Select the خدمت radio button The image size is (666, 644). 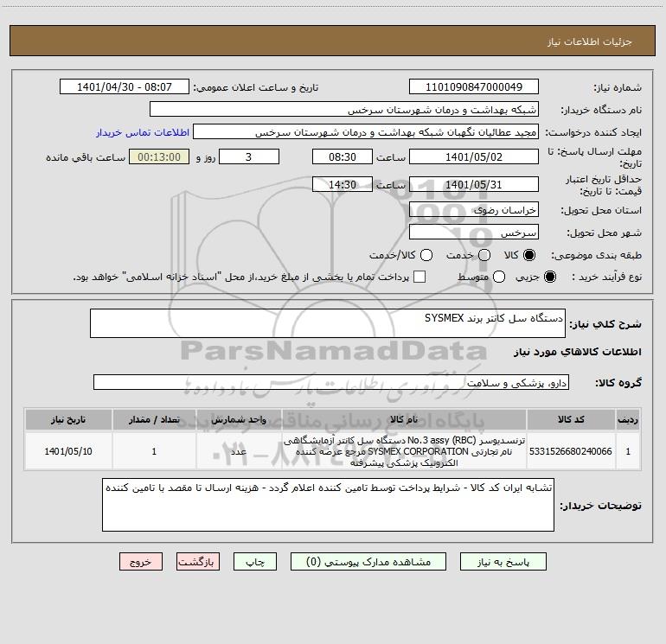(x=484, y=255)
